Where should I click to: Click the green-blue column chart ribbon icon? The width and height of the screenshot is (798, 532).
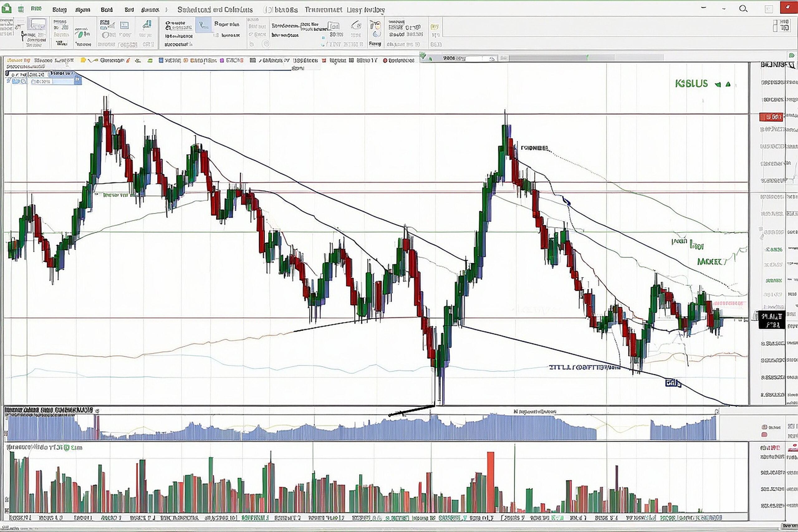tap(147, 24)
